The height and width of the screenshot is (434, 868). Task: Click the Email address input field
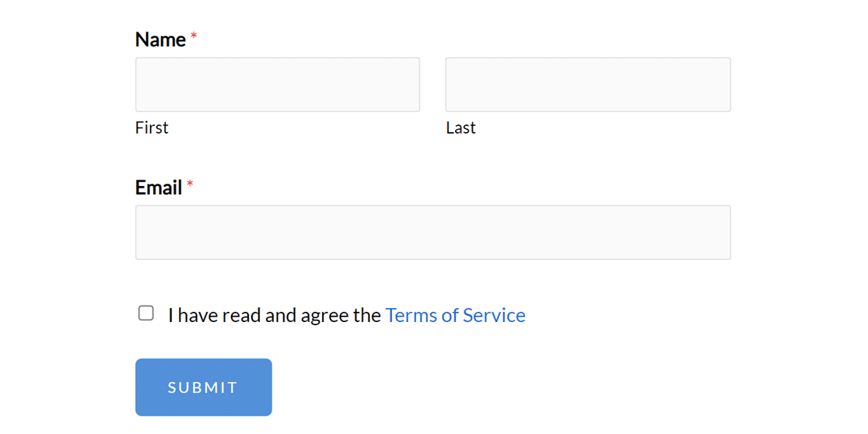tap(432, 233)
